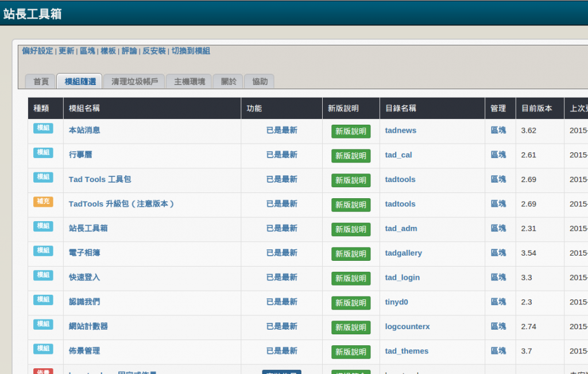The height and width of the screenshot is (374, 588).
Task: Select the 主機環境 tab
Action: point(189,82)
